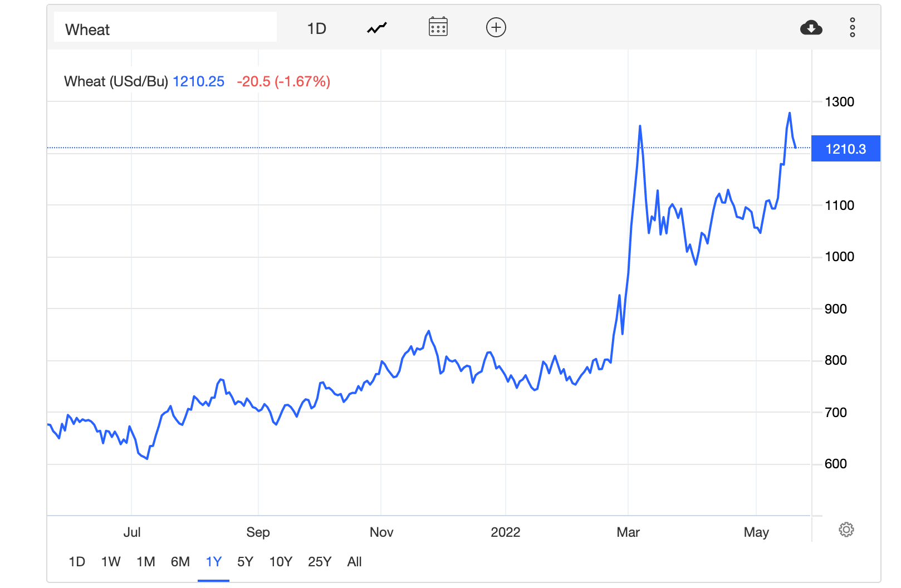Click the May x-axis label

pyautogui.click(x=756, y=532)
